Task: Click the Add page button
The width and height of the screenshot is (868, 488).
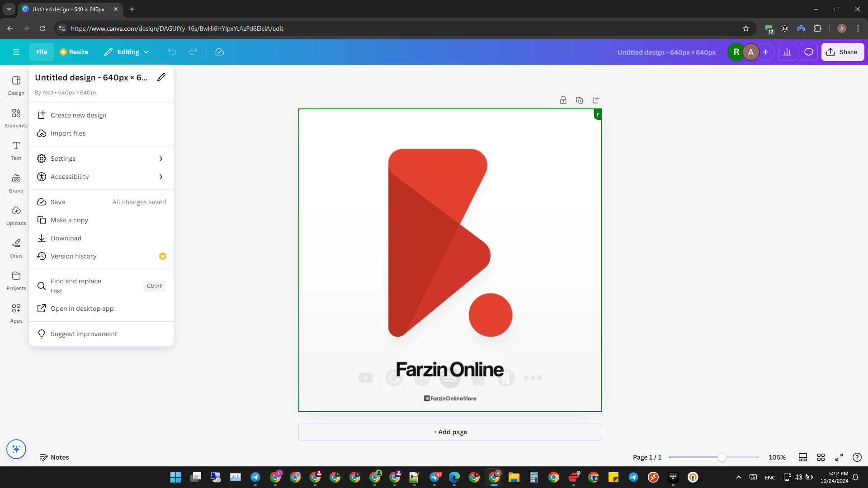Action: coord(450,432)
